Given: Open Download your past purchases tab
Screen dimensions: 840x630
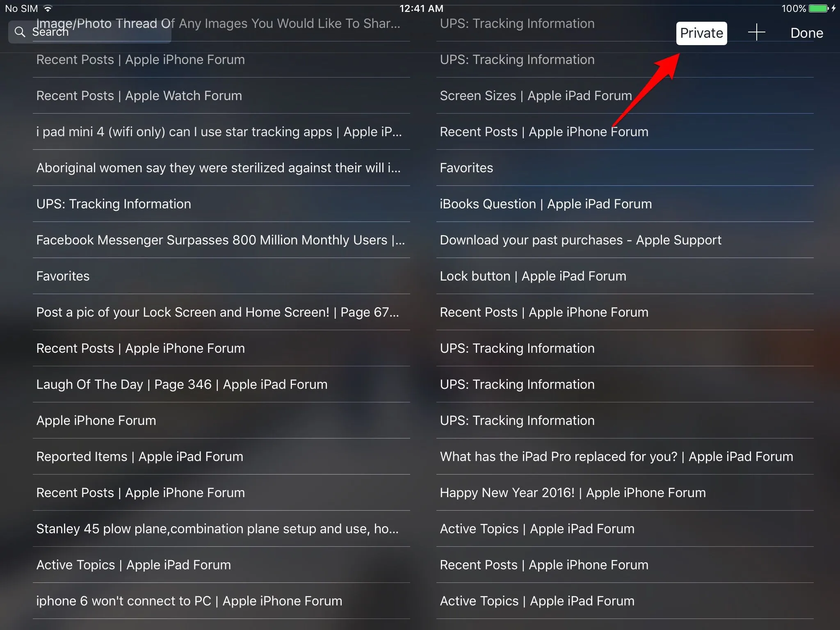Looking at the screenshot, I should click(580, 240).
